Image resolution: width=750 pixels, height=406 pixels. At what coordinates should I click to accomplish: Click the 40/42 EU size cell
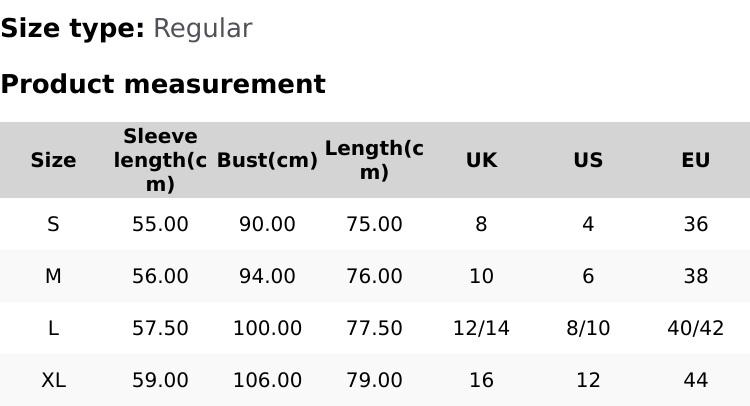[695, 328]
